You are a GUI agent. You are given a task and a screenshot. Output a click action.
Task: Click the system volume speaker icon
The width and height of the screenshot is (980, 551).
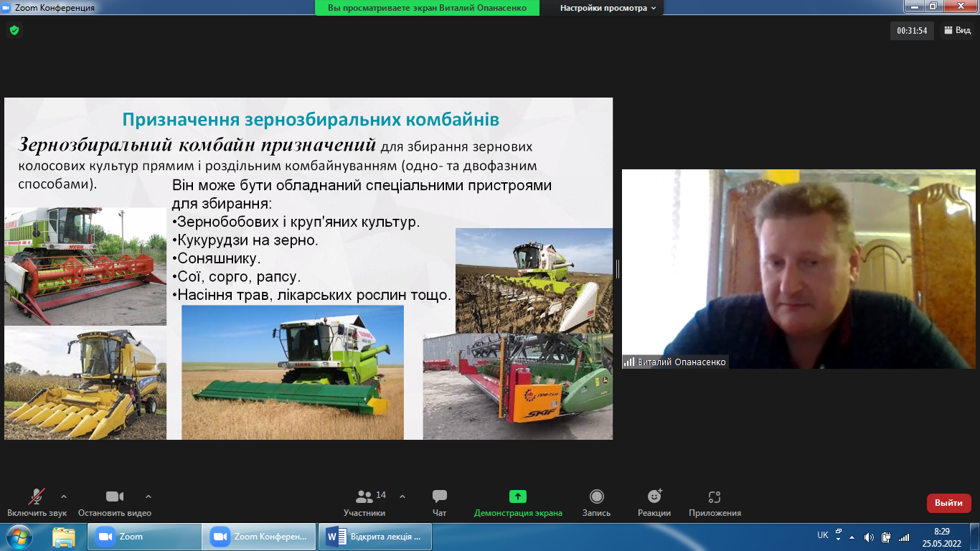869,537
